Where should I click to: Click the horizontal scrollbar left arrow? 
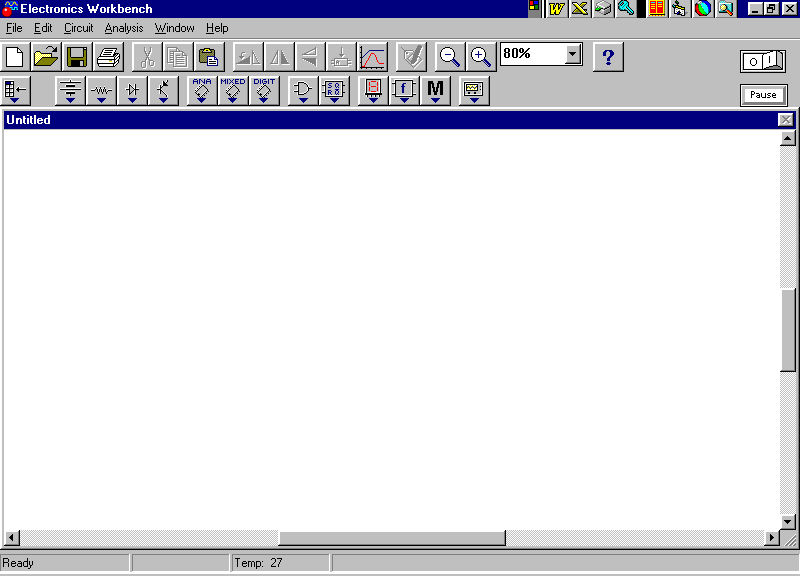pyautogui.click(x=12, y=538)
